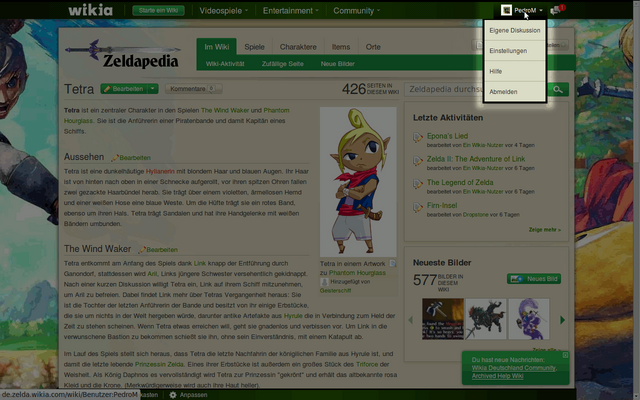
Task: Click Firn-Insel activity edit icon
Action: coord(418,207)
